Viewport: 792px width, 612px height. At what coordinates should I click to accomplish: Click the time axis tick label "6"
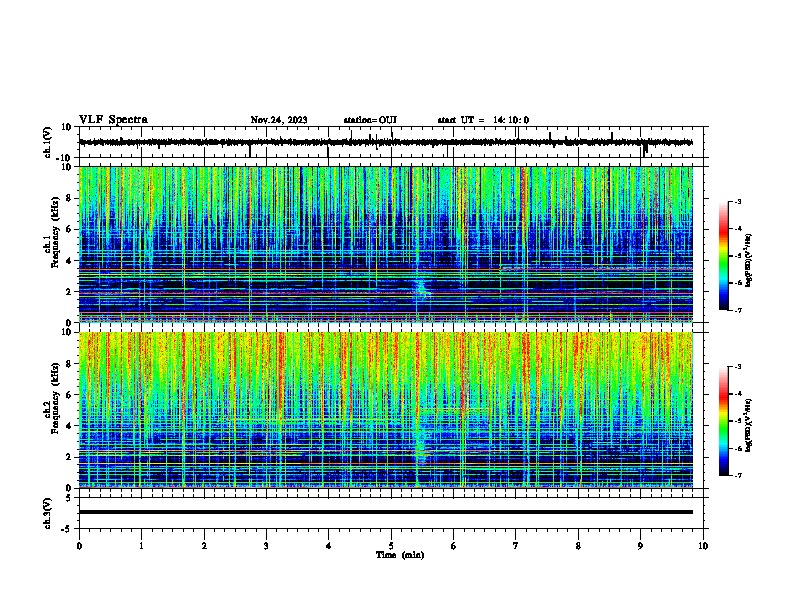[x=453, y=546]
